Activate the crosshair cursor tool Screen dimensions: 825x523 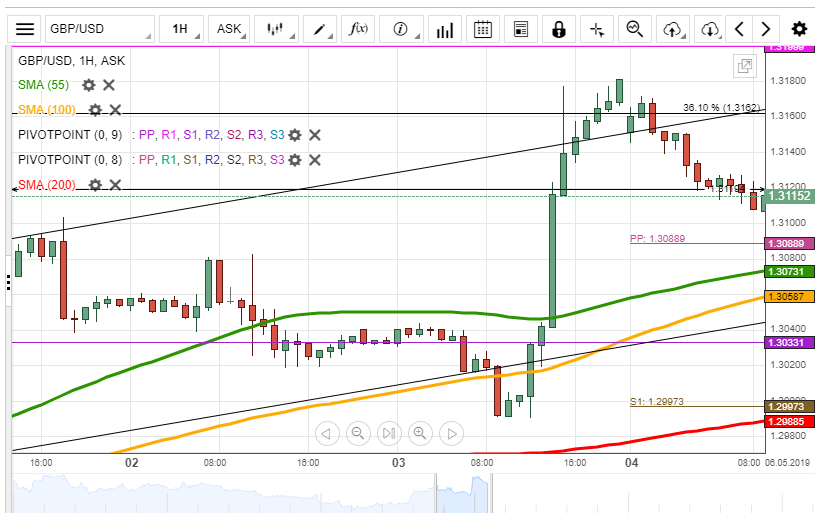(597, 29)
